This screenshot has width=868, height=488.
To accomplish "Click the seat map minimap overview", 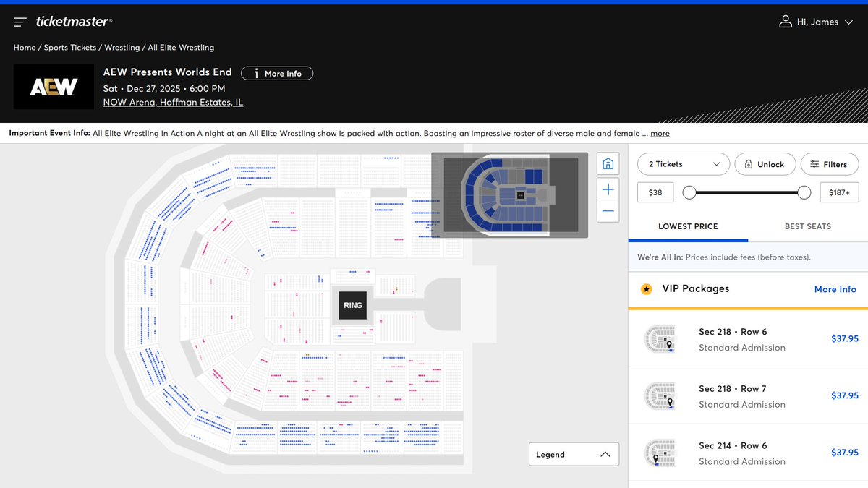I will pyautogui.click(x=510, y=194).
